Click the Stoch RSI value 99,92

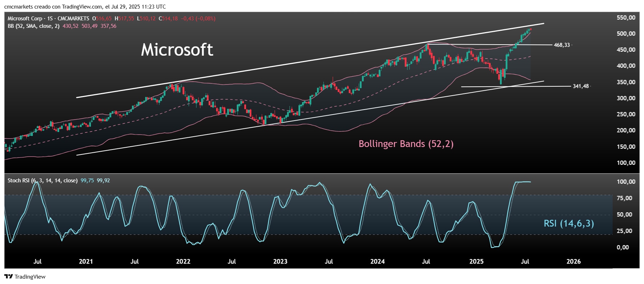(103, 181)
